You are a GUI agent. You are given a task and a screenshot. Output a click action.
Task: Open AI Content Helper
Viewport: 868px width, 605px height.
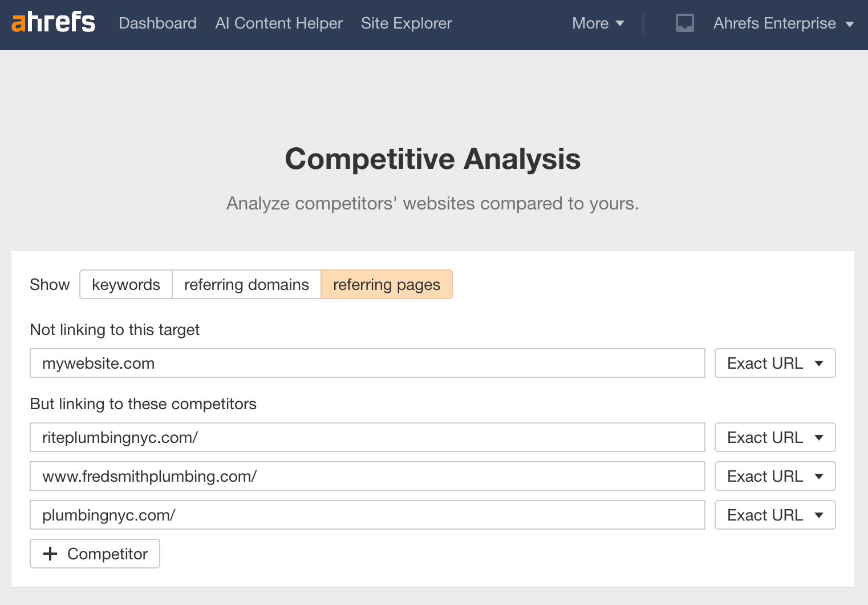coord(278,23)
